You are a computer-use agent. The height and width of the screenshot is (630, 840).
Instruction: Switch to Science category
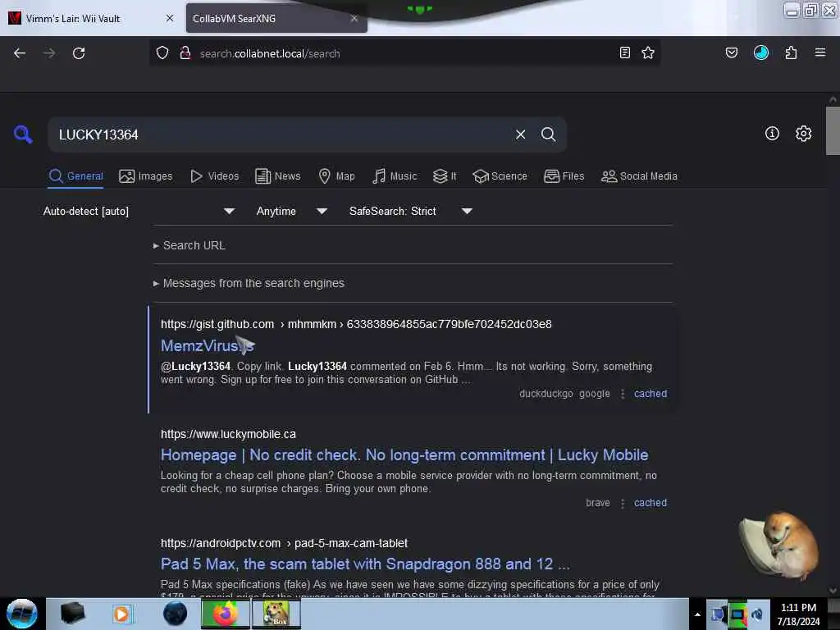500,176
